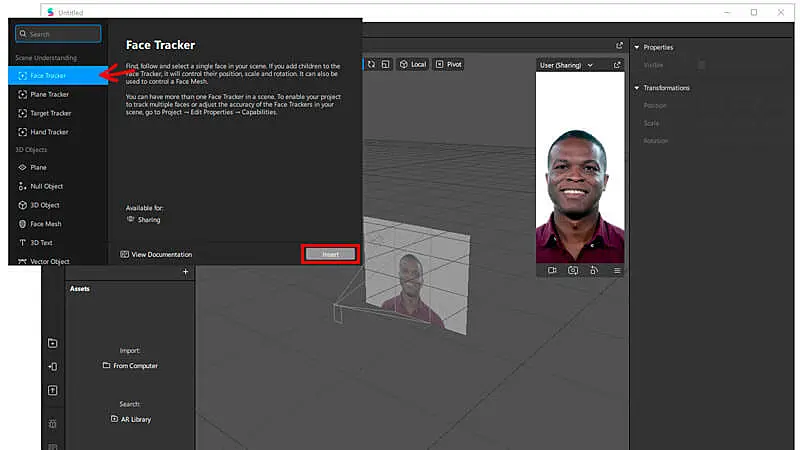Image resolution: width=800 pixels, height=450 pixels.
Task: Click the hamburger menu icon below the simulator
Action: (617, 270)
